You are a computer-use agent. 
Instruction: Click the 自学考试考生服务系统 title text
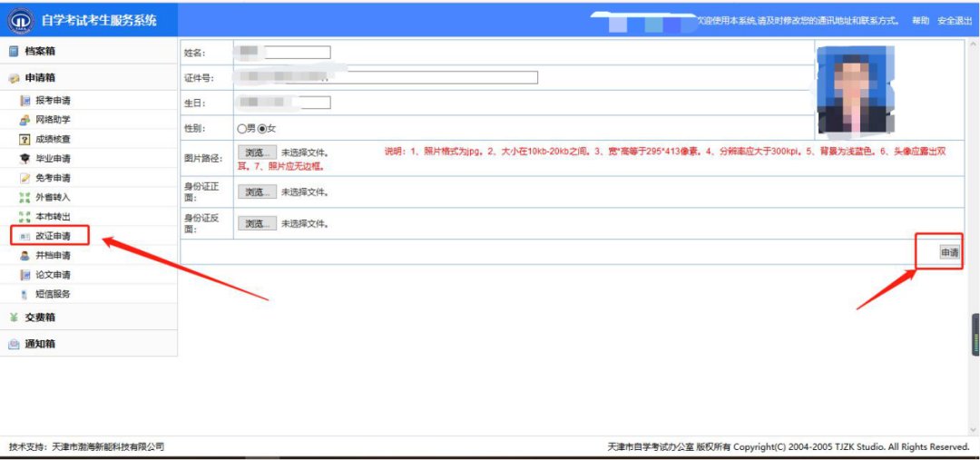pos(99,21)
